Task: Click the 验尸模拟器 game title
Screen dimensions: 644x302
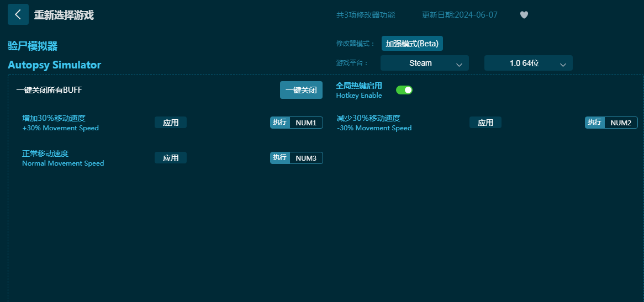Action: click(x=33, y=46)
